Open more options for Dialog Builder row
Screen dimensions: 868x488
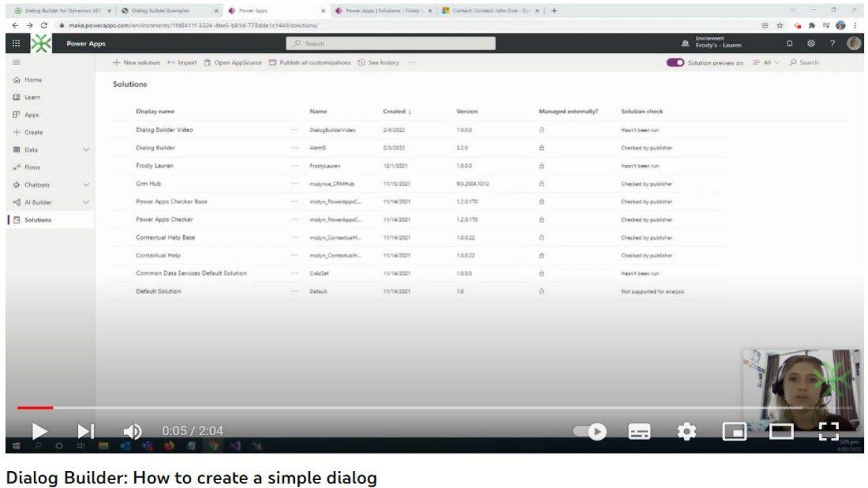(x=294, y=147)
